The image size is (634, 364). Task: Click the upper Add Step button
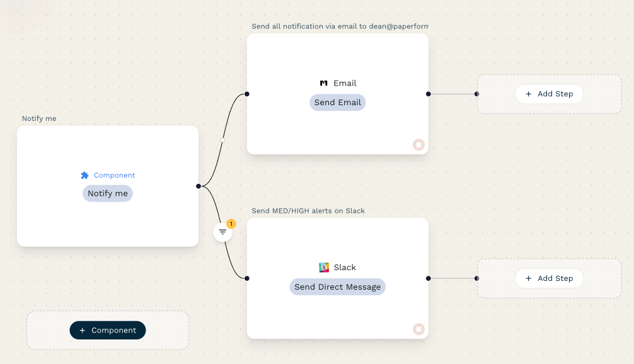[x=550, y=93]
